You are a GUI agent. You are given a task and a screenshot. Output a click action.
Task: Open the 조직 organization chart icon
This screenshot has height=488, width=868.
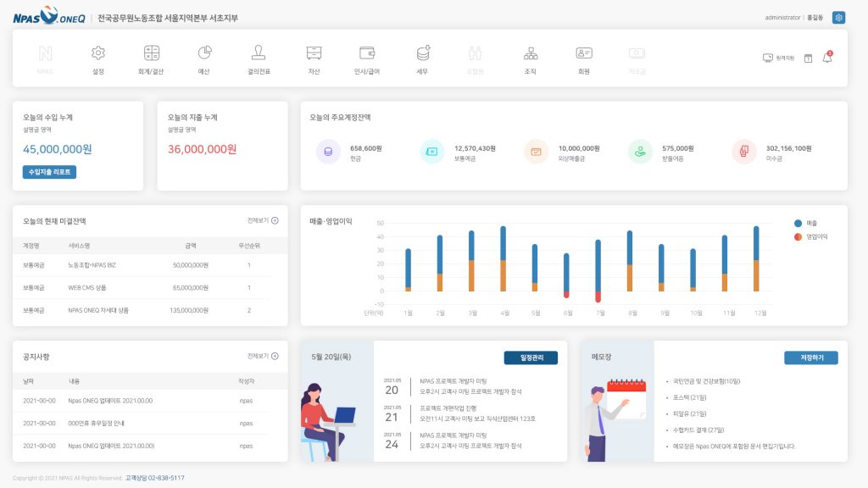click(x=531, y=53)
